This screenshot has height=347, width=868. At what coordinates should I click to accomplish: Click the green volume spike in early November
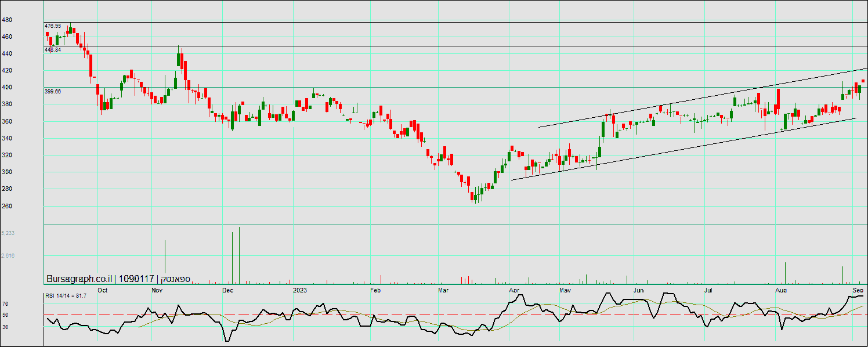tap(165, 261)
